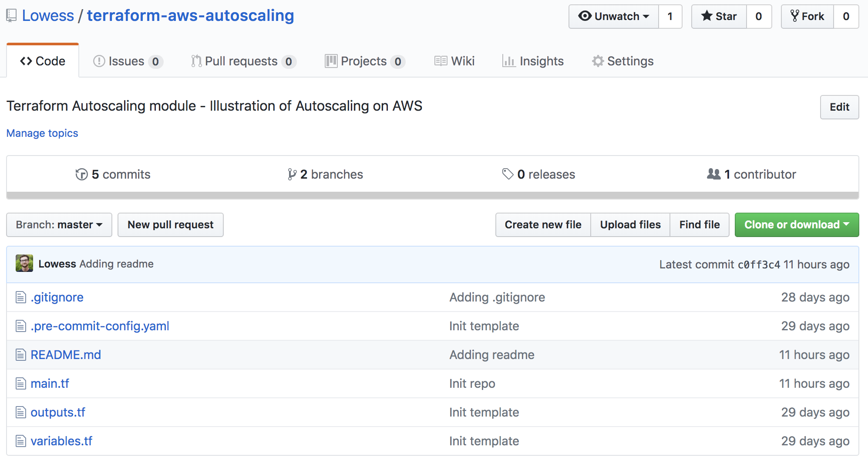Image resolution: width=868 pixels, height=461 pixels.
Task: Open Lowess author name in latest commit
Action: (57, 264)
